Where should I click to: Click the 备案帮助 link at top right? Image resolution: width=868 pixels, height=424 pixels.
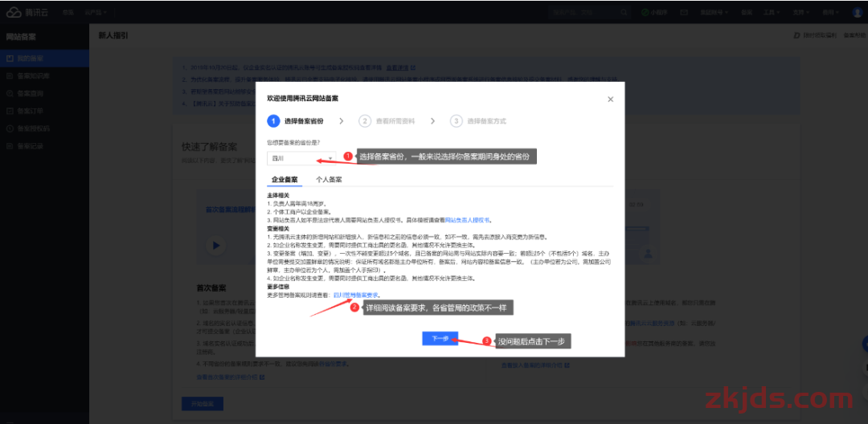pos(853,35)
